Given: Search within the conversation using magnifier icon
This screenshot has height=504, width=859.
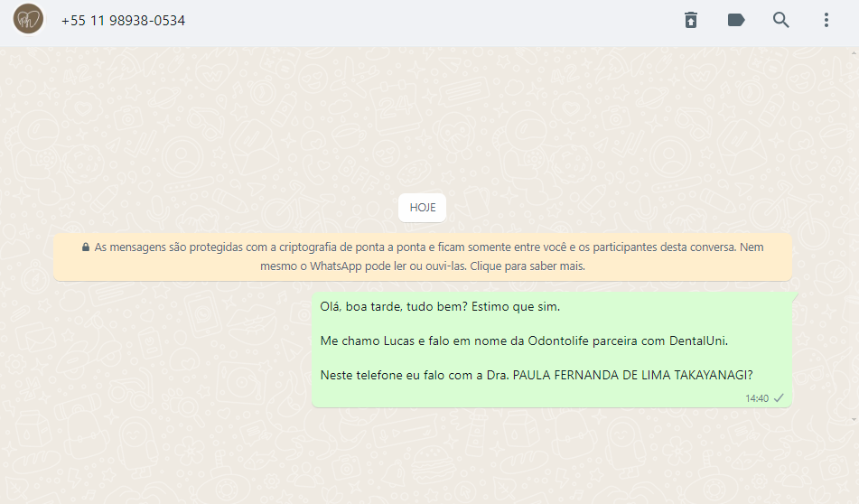Looking at the screenshot, I should [780, 20].
